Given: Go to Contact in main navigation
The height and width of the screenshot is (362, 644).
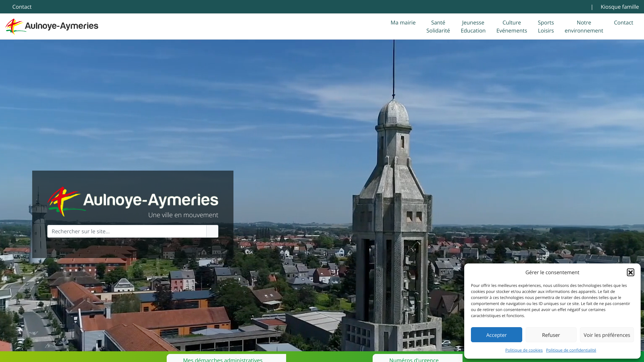Looking at the screenshot, I should [623, 22].
